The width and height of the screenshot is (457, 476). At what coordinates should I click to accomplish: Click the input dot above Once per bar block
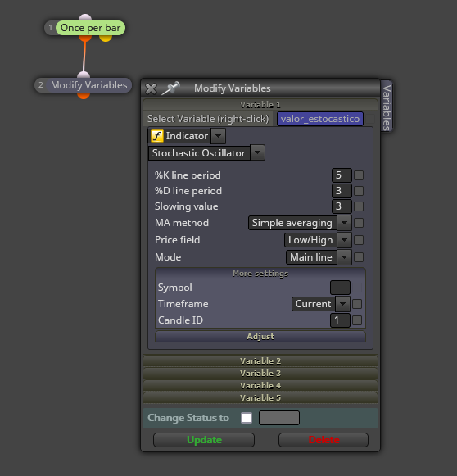coord(85,17)
